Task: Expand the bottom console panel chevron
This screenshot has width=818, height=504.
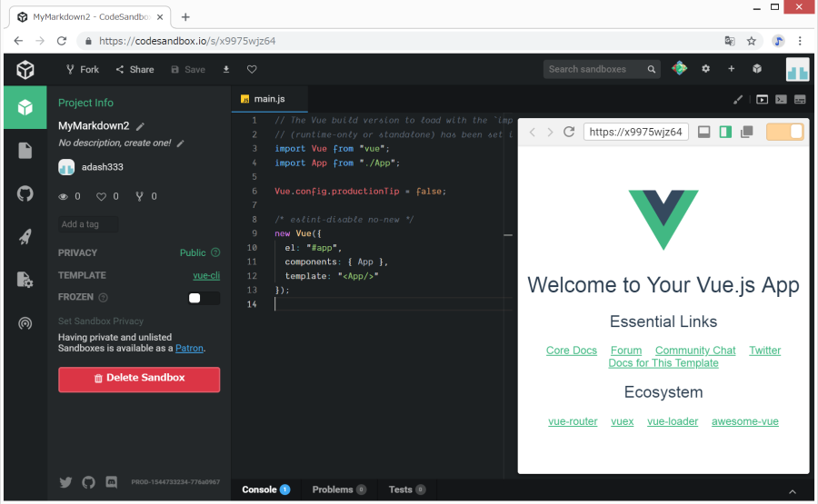Action: [792, 491]
